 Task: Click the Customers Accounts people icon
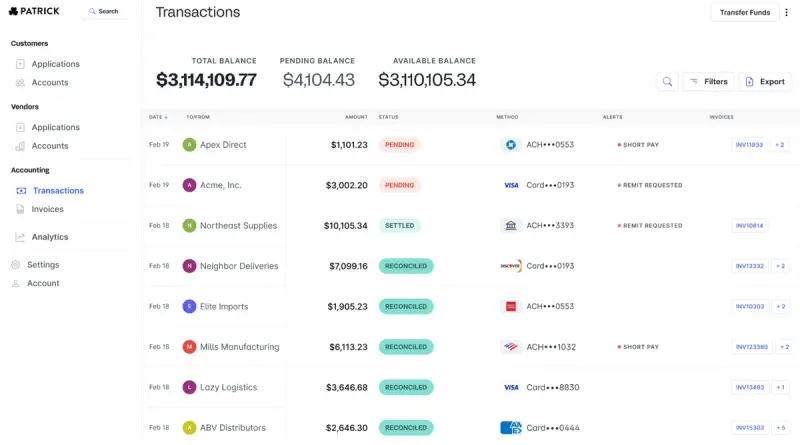20,83
